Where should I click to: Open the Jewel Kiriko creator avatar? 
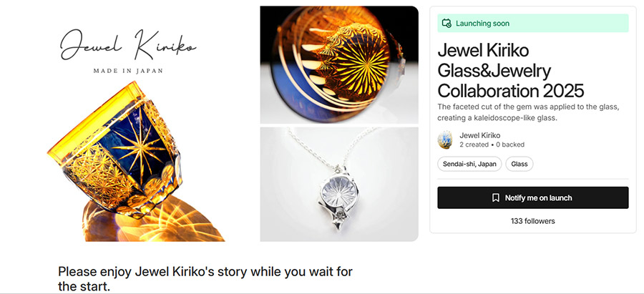pos(445,140)
